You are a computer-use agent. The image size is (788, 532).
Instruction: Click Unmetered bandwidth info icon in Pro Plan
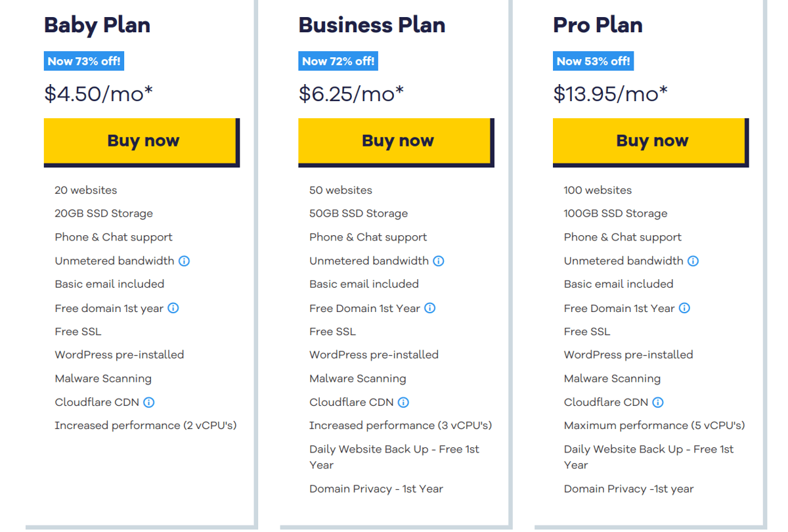click(693, 261)
